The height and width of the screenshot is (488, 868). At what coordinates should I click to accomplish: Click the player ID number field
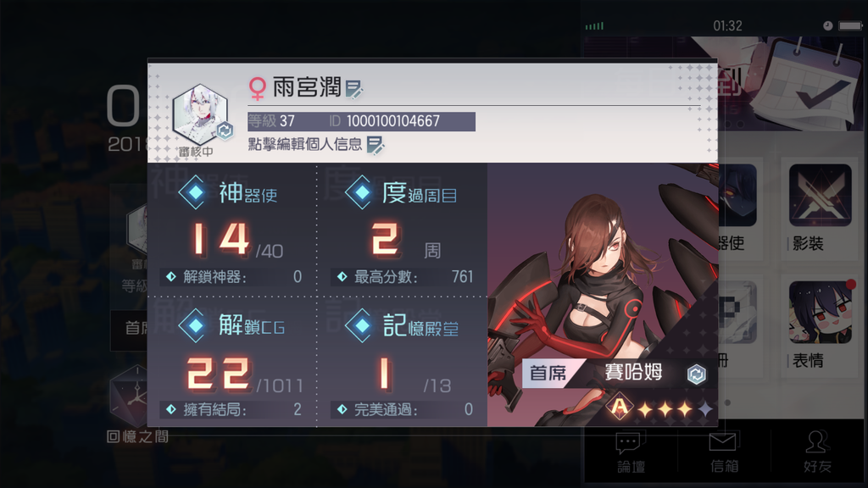coord(392,121)
